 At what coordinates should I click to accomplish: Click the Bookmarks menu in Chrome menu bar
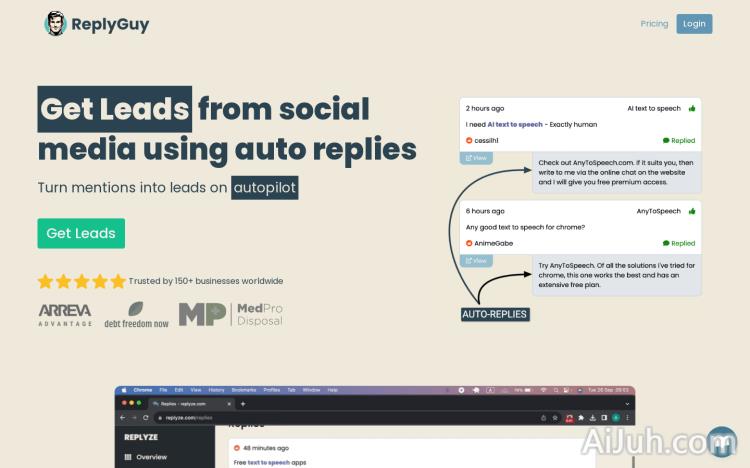244,390
